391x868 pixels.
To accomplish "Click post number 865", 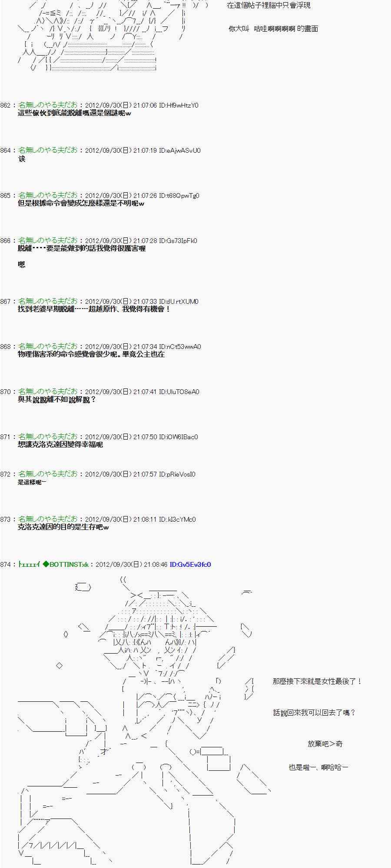I will 6,196.
